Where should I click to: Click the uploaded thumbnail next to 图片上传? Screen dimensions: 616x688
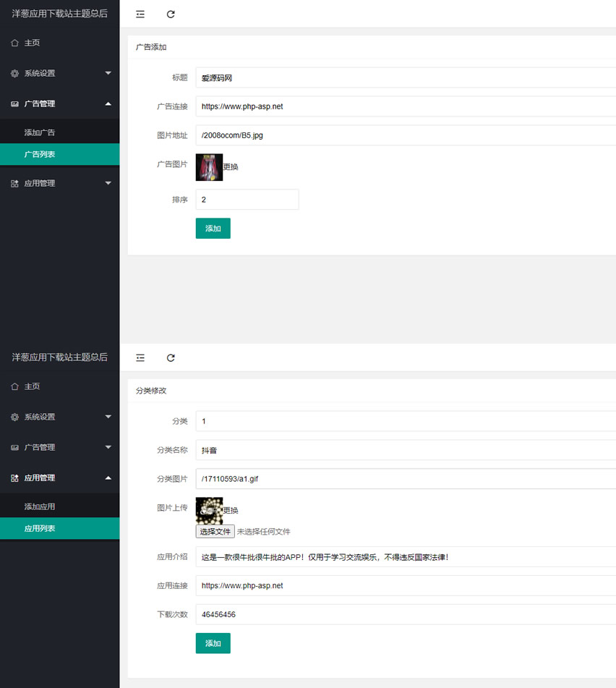(209, 510)
